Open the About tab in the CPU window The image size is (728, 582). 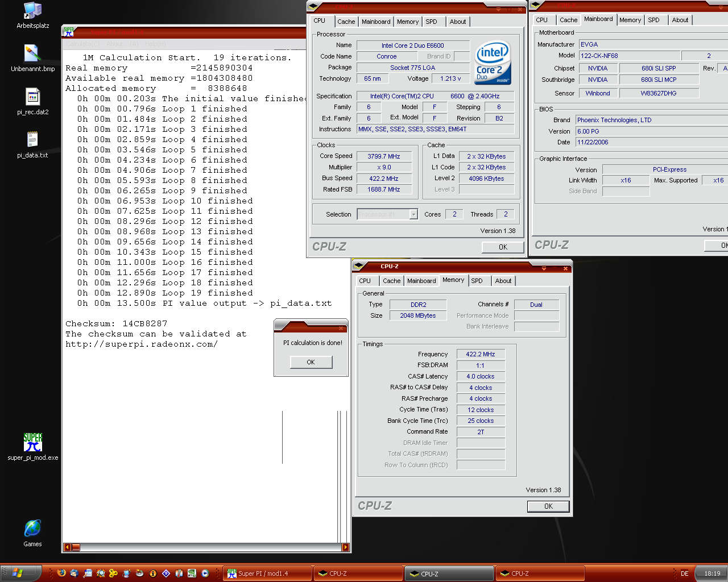[458, 22]
